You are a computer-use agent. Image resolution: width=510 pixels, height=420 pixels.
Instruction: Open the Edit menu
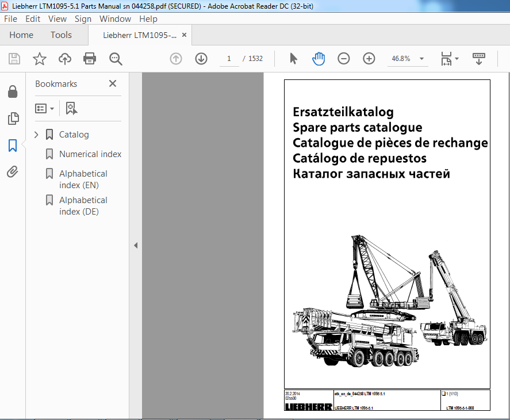33,19
